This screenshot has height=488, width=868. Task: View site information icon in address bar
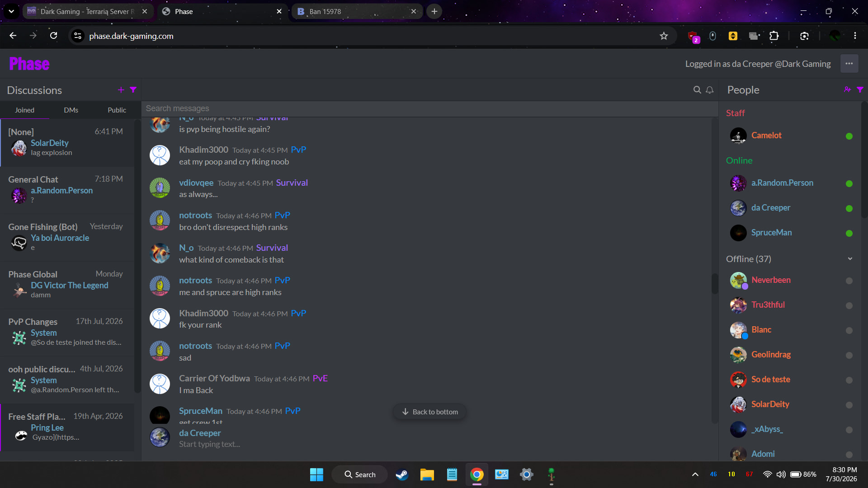[78, 36]
